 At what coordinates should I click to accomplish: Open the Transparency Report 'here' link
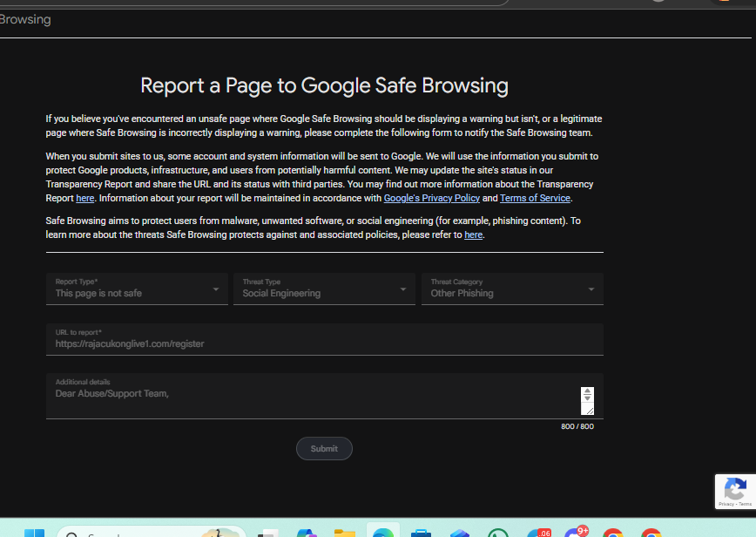coord(84,198)
